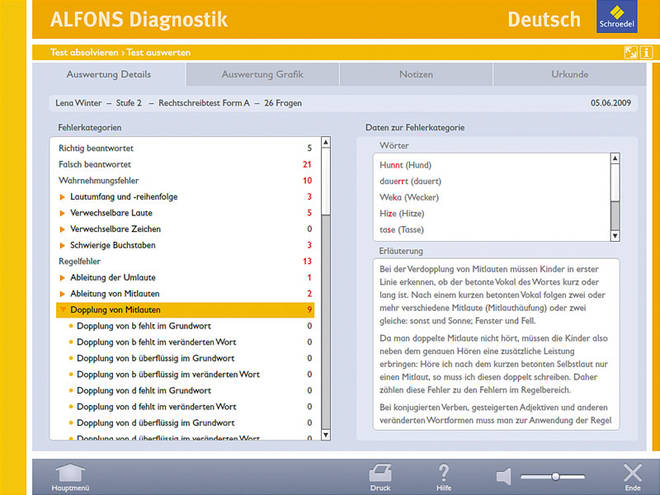Expand Ableitung von Mitlauten arrow
The height and width of the screenshot is (495, 660).
tap(62, 294)
